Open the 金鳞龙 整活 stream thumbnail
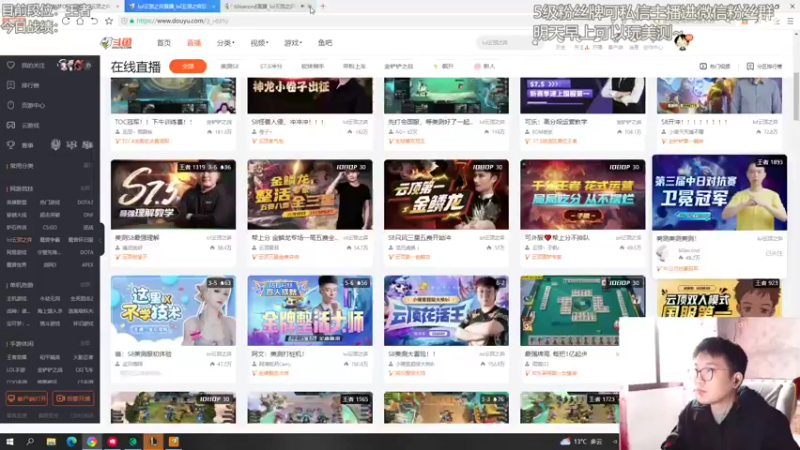 coord(310,194)
